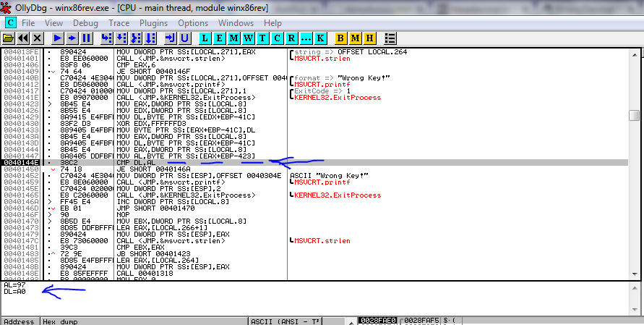
Task: Open Memory map (cyan M button)
Action: pos(233,38)
